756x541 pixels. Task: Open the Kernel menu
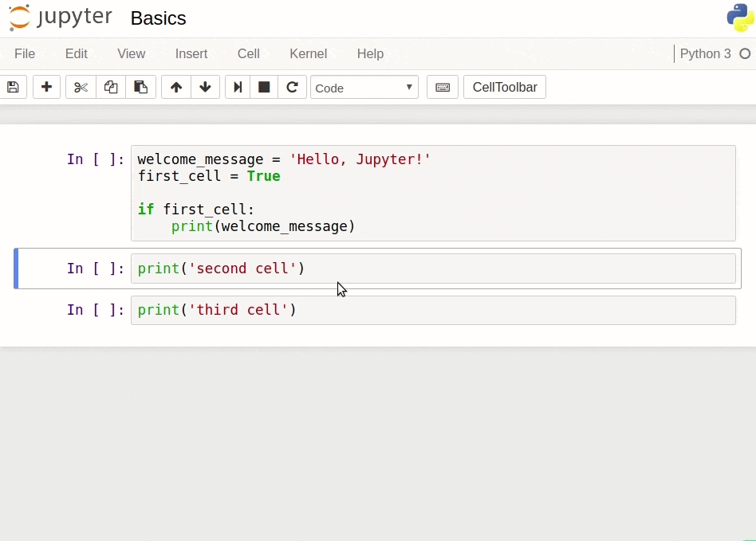pos(308,54)
